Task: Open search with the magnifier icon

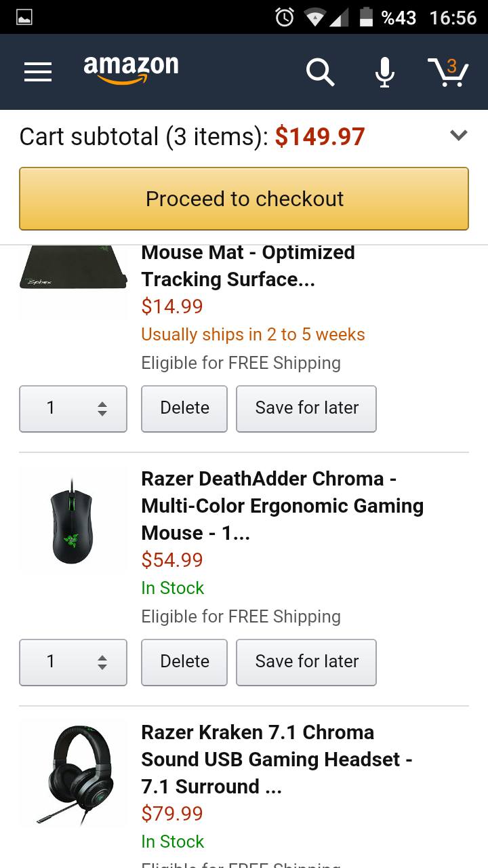Action: tap(320, 72)
